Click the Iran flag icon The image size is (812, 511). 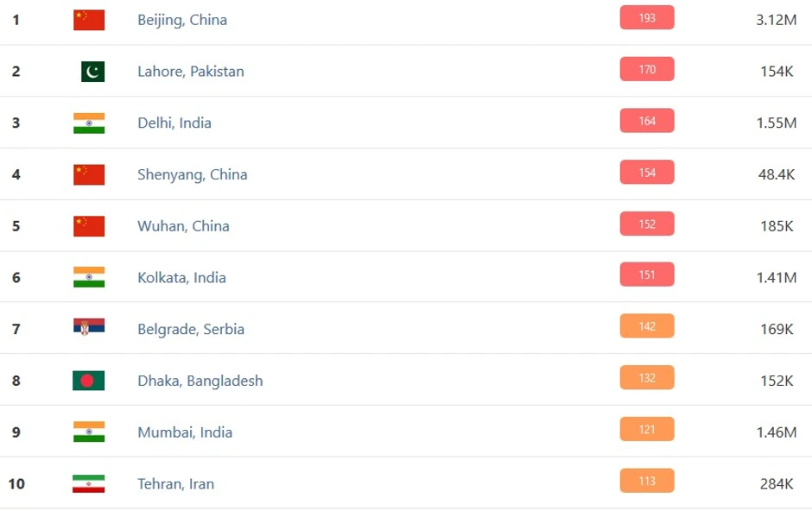[89, 483]
